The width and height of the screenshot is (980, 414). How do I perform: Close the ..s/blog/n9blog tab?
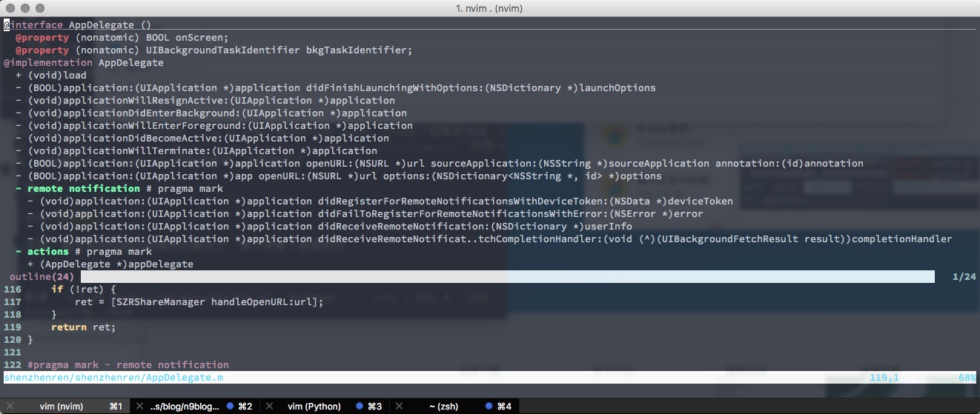(x=139, y=407)
